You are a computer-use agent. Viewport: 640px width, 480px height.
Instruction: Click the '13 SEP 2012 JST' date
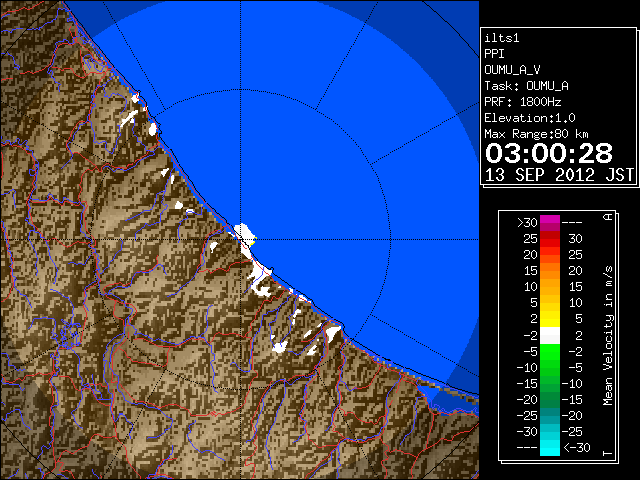coord(560,175)
